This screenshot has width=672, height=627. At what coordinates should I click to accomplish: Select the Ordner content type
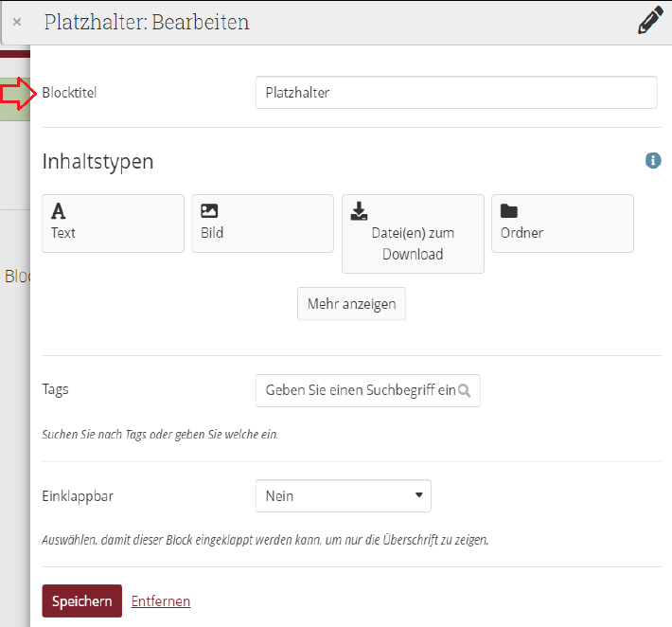click(x=561, y=224)
